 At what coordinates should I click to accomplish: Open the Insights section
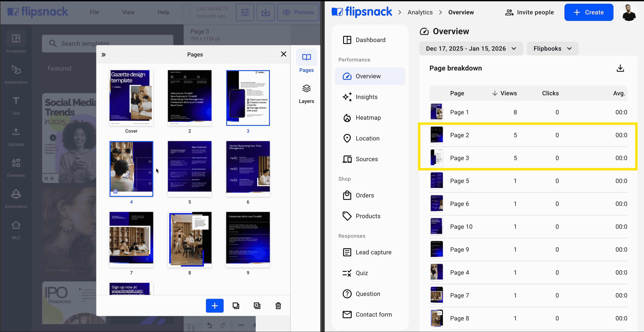coord(366,97)
